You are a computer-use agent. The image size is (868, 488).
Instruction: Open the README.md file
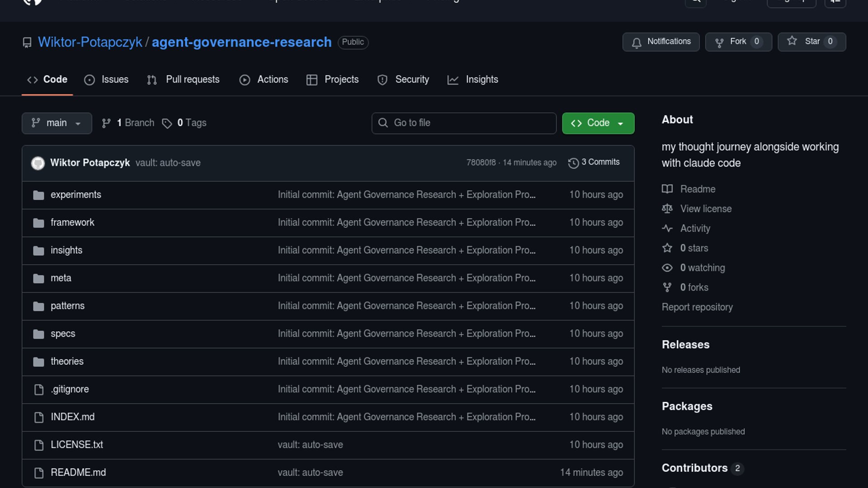[78, 472]
